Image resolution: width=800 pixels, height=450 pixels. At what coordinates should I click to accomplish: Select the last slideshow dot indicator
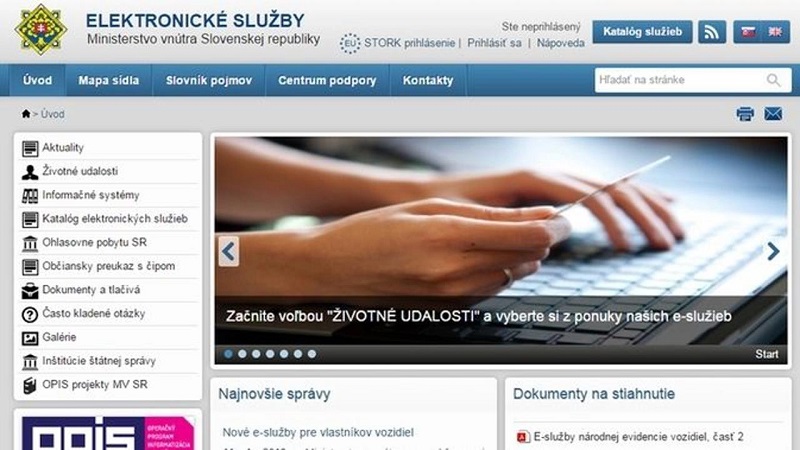tap(312, 354)
